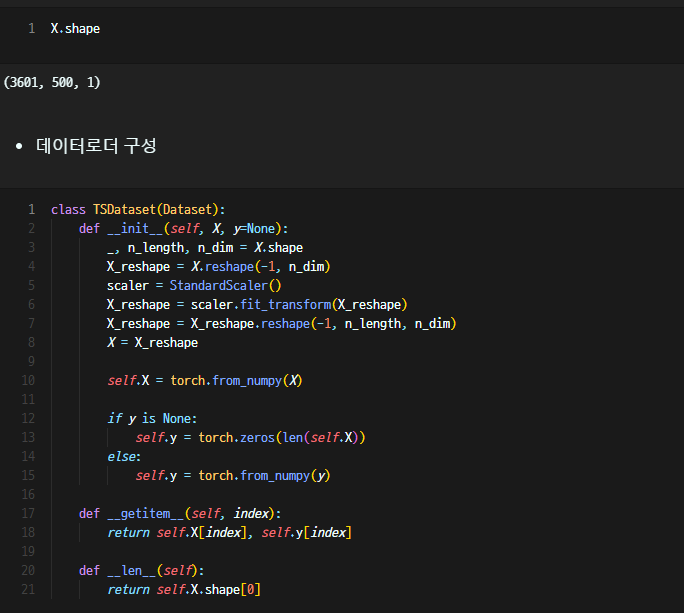684x613 pixels.
Task: Click the X = X_reshape line
Action: [x=152, y=342]
